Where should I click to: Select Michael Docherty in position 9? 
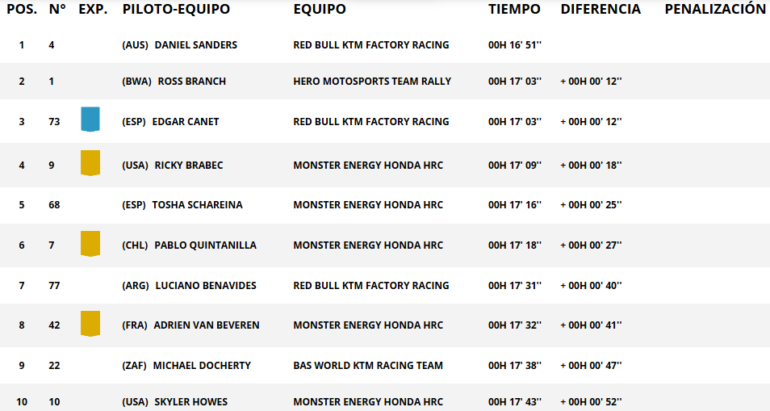pos(202,365)
